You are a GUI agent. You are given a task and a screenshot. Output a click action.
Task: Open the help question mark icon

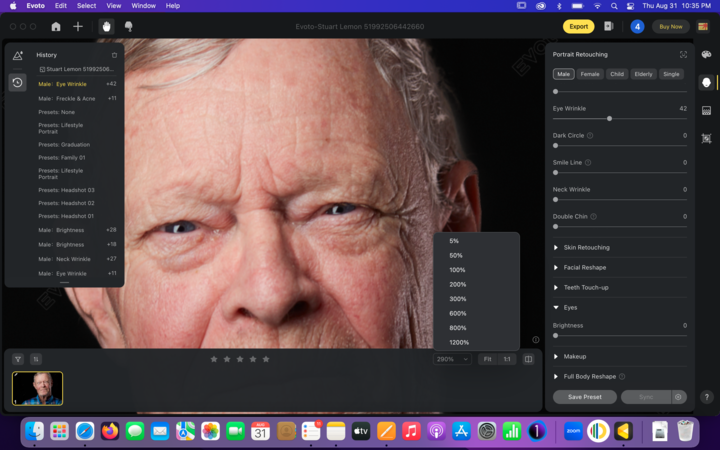707,397
